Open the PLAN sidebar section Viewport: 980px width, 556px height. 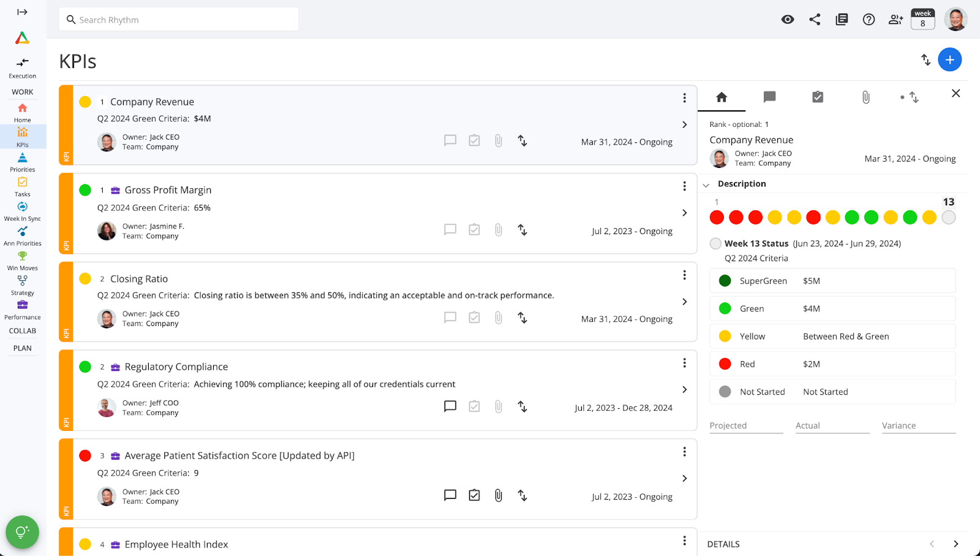tap(23, 348)
